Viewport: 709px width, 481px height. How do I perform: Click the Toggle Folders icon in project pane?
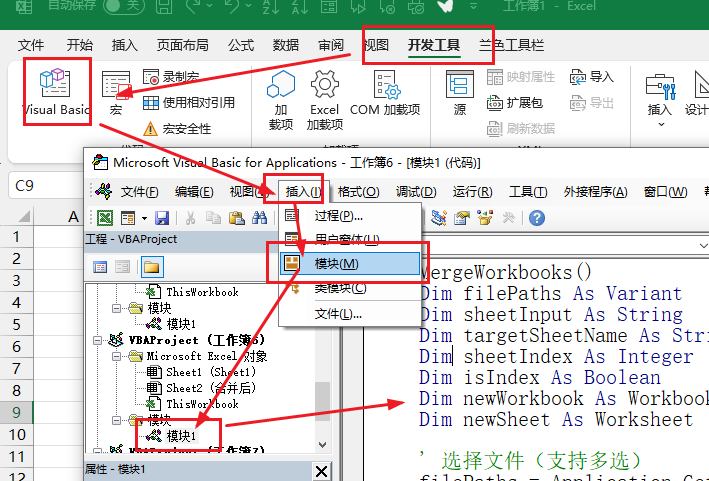point(152,267)
